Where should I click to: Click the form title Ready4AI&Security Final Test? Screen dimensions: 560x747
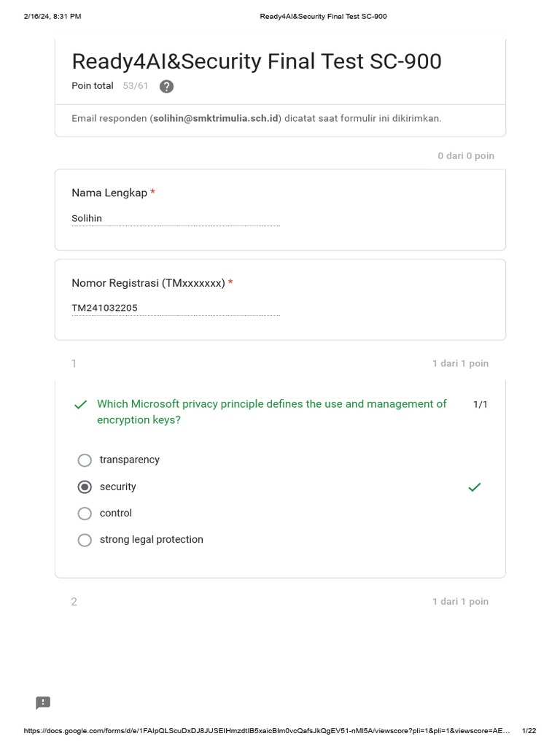coord(257,61)
